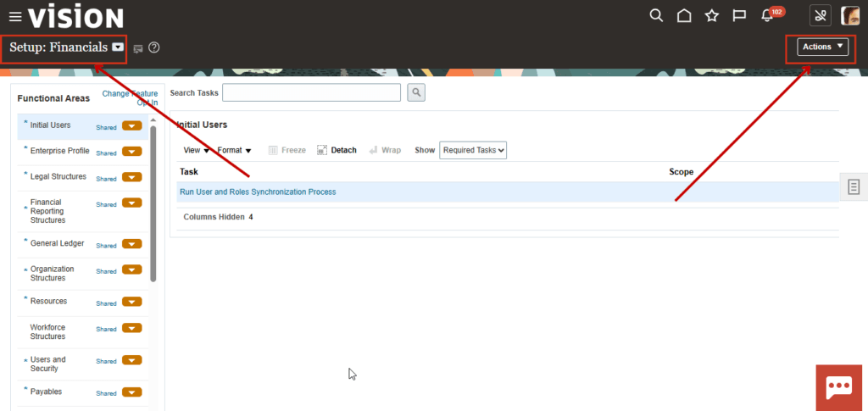The width and height of the screenshot is (868, 411).
Task: Go to Home via house icon
Action: [x=684, y=16]
